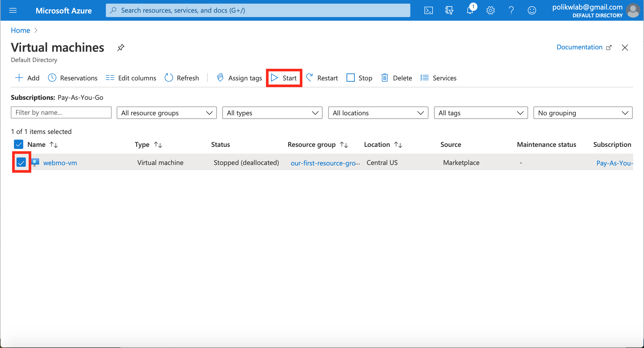
Task: Open the All locations dropdown
Action: coord(378,113)
